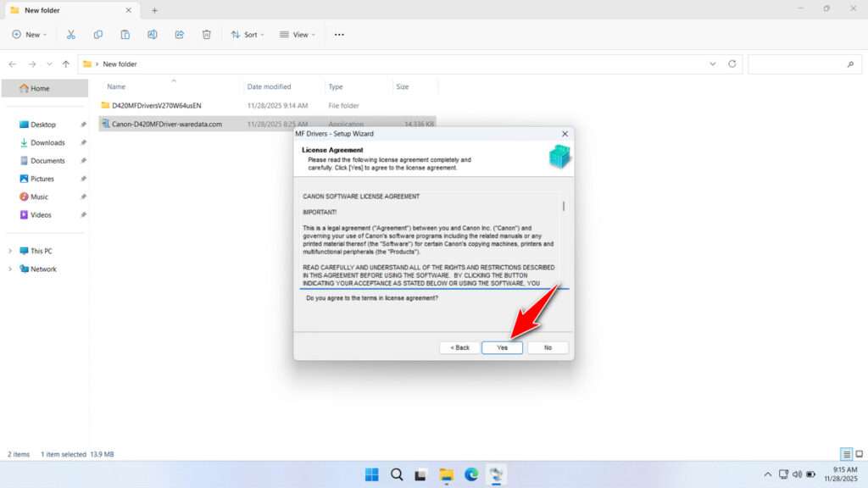The height and width of the screenshot is (488, 868).
Task: Open the New item dropdown
Action: 30,34
